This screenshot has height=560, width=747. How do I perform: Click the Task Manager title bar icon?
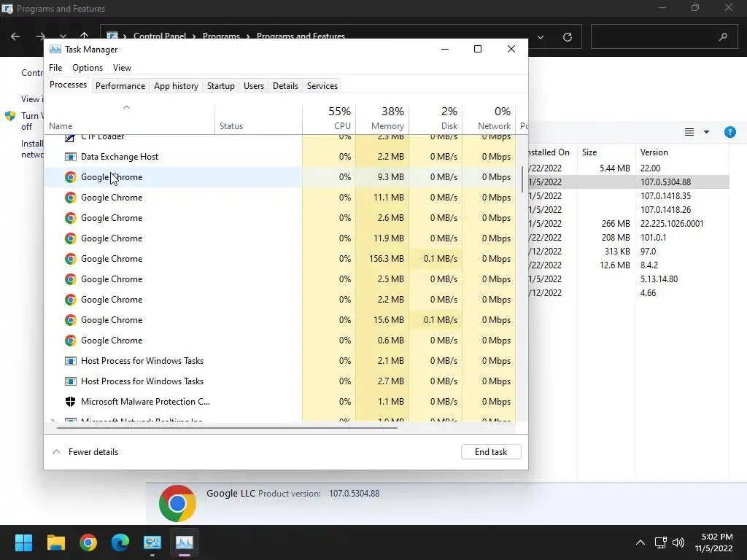pyautogui.click(x=55, y=50)
